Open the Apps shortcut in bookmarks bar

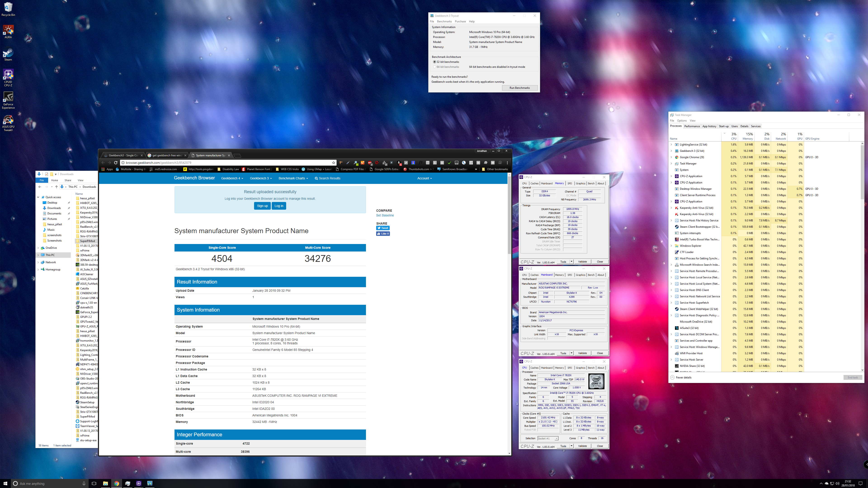[107, 169]
